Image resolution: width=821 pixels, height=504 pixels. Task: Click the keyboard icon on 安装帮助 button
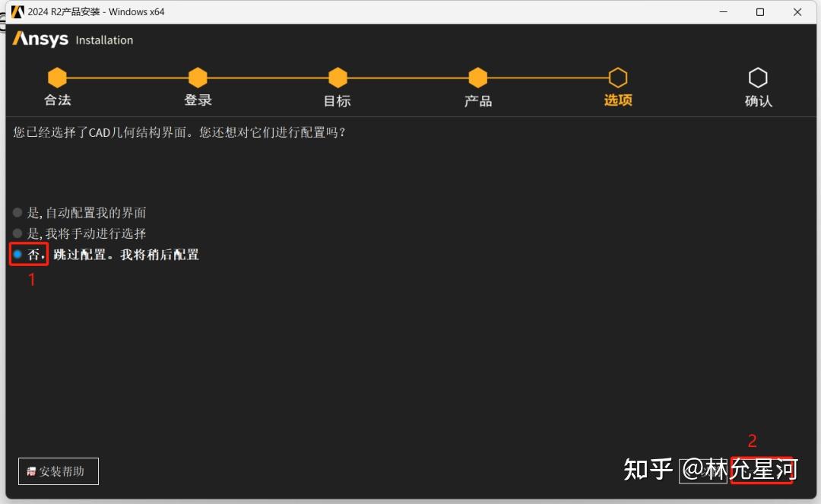(x=30, y=471)
